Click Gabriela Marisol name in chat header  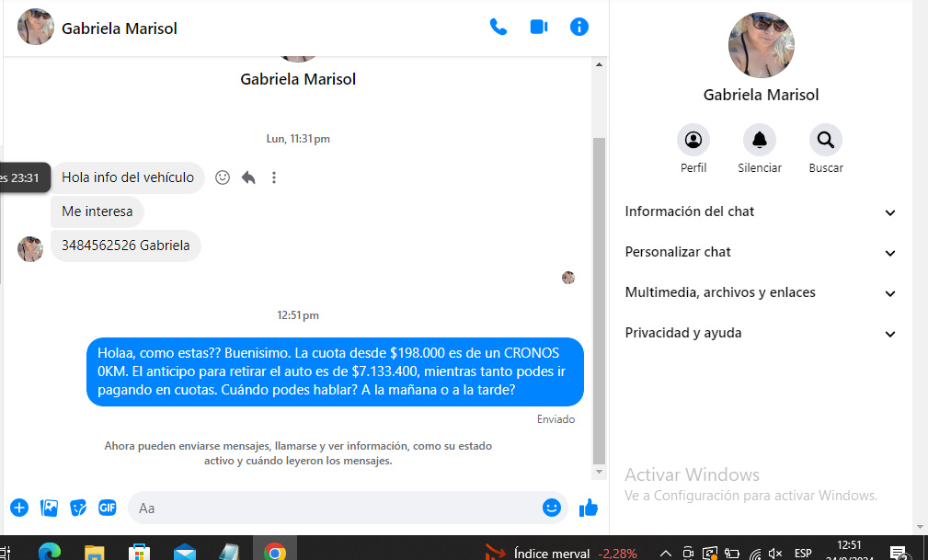pyautogui.click(x=119, y=29)
